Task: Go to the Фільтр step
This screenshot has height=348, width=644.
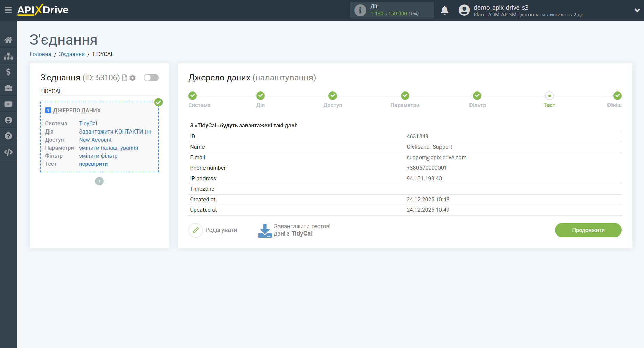Action: point(477,96)
